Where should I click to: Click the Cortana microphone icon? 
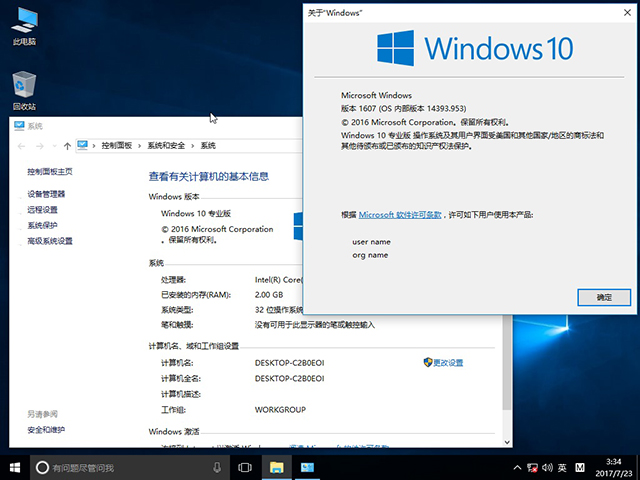click(x=217, y=467)
